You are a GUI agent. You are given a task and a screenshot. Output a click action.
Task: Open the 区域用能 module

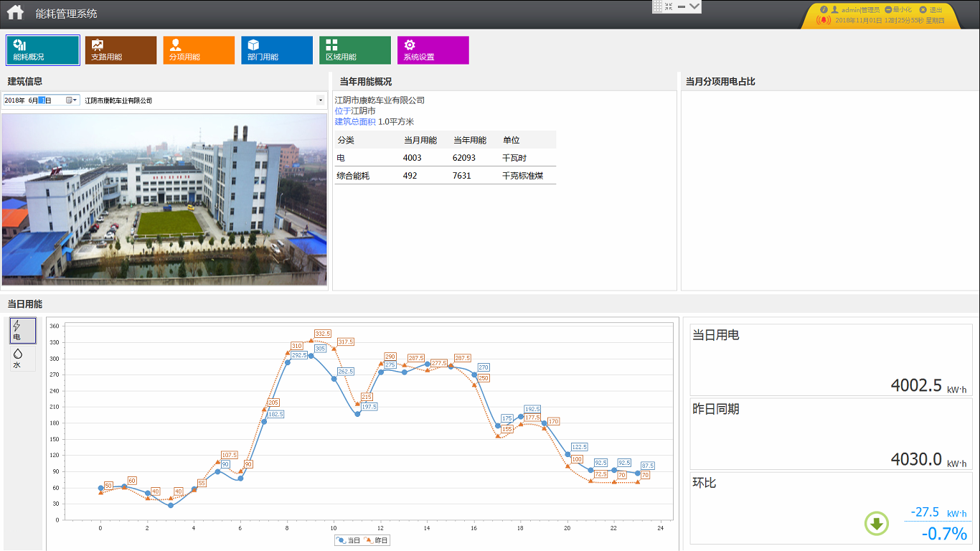pos(354,50)
